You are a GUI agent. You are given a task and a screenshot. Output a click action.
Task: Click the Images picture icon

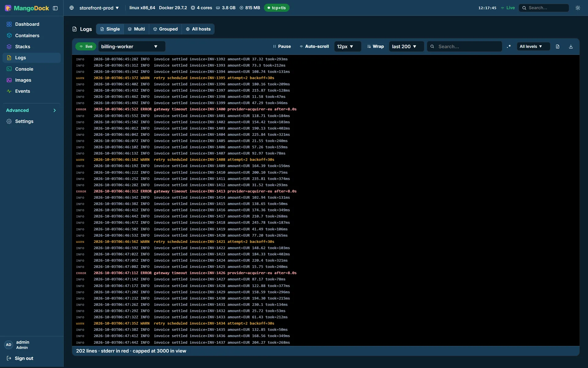pyautogui.click(x=9, y=80)
